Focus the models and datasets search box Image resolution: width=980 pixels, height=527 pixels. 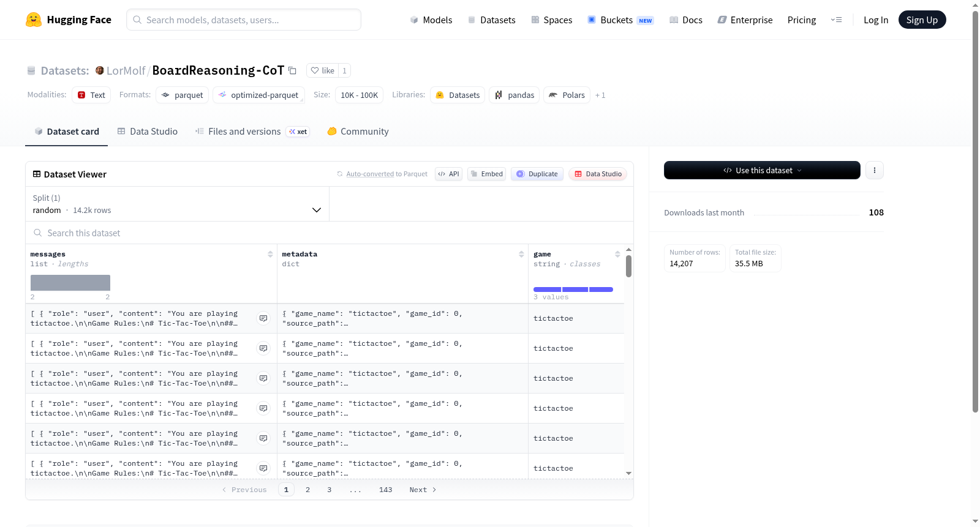(x=244, y=20)
